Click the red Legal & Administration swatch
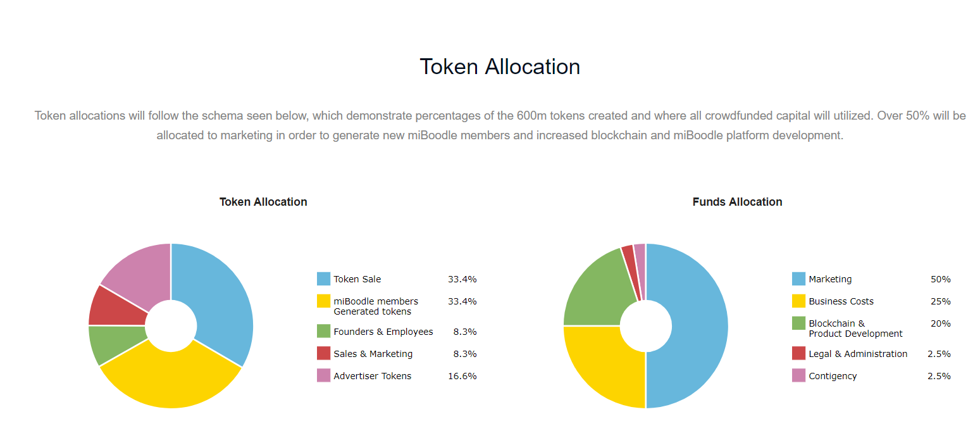 [798, 354]
